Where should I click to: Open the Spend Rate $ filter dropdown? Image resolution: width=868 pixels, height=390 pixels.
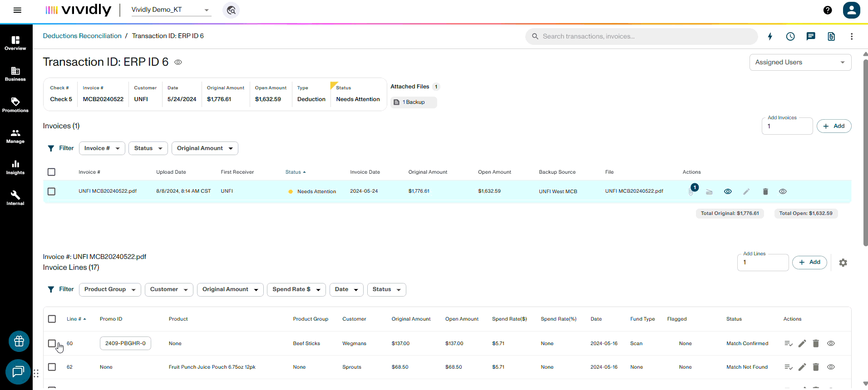point(296,289)
